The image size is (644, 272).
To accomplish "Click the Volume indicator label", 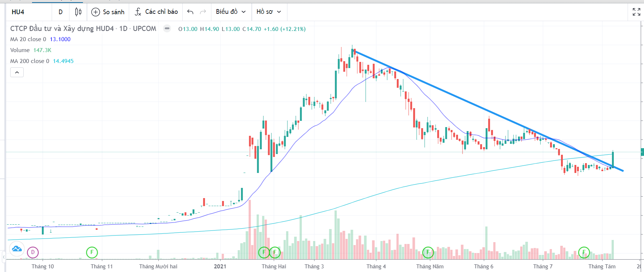I will (x=20, y=50).
